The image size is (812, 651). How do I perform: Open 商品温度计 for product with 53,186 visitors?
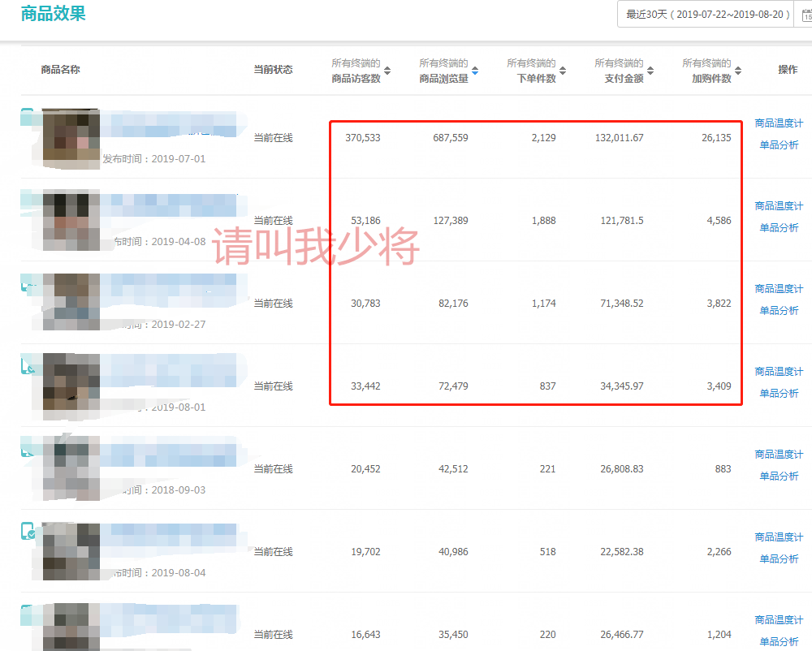(x=779, y=206)
